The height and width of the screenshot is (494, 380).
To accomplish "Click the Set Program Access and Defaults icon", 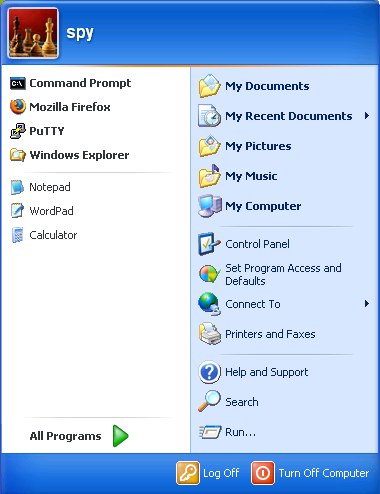I will (209, 274).
